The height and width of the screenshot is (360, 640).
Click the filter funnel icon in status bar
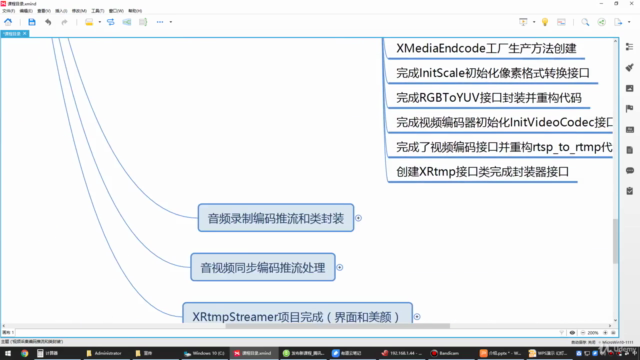pyautogui.click(x=562, y=333)
